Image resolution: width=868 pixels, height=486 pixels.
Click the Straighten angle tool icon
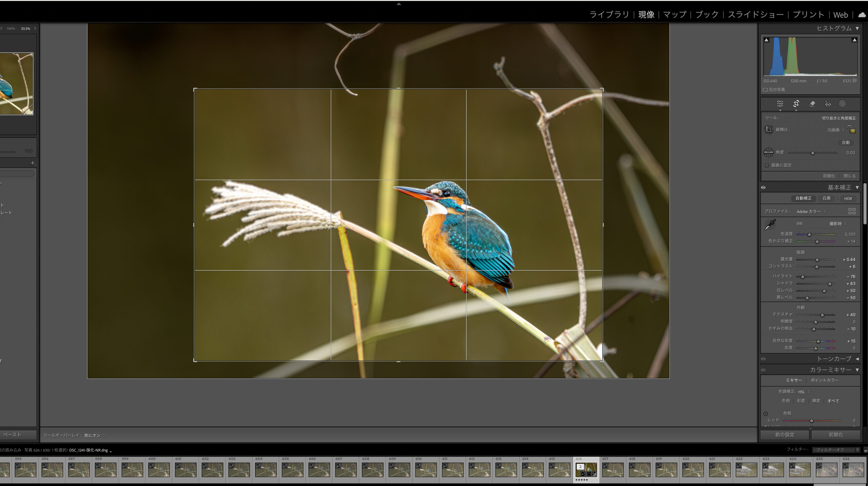point(768,152)
